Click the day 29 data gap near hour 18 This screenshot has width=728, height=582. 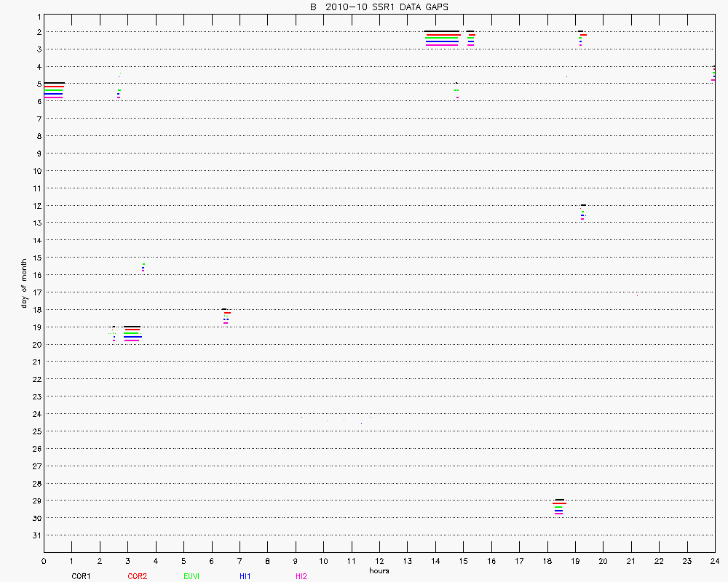click(558, 507)
